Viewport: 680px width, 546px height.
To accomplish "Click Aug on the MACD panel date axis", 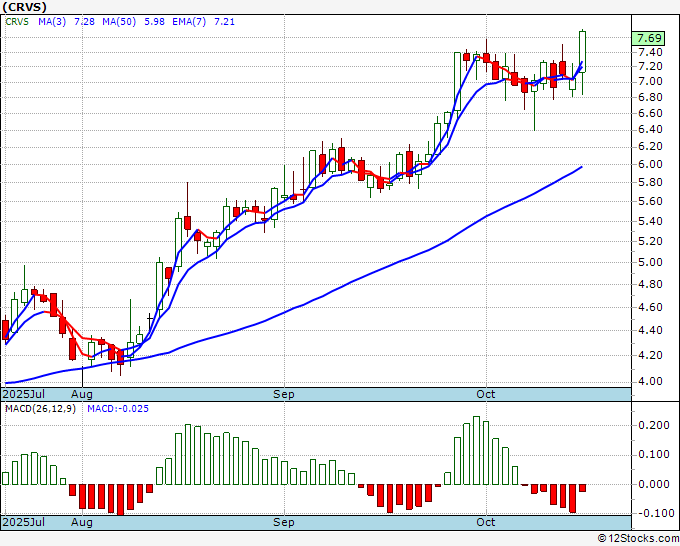I will coord(82,522).
